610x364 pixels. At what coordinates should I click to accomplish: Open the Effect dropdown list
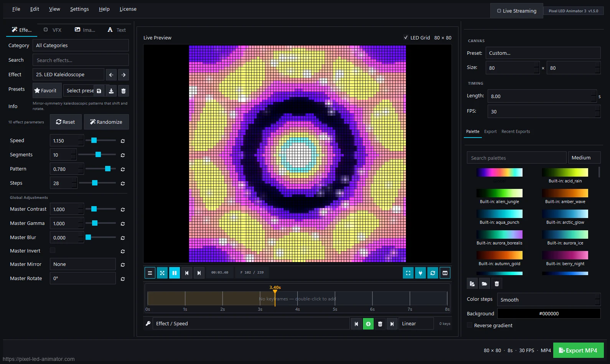pyautogui.click(x=68, y=74)
